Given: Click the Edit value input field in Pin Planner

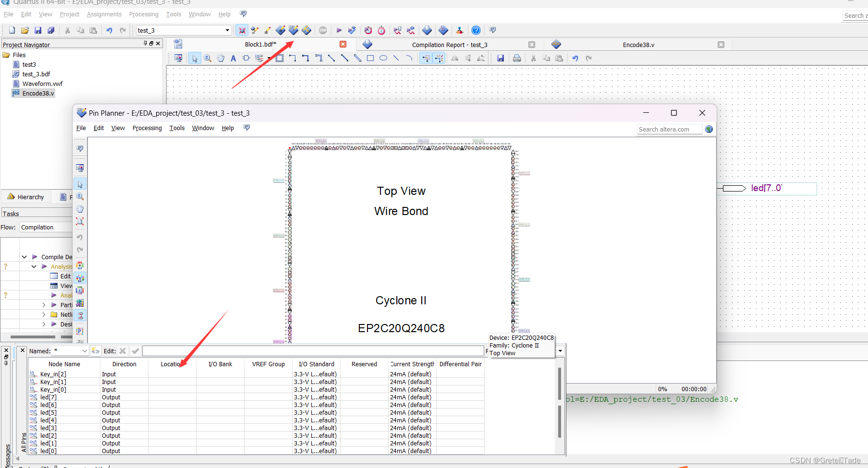Looking at the screenshot, I should 313,351.
